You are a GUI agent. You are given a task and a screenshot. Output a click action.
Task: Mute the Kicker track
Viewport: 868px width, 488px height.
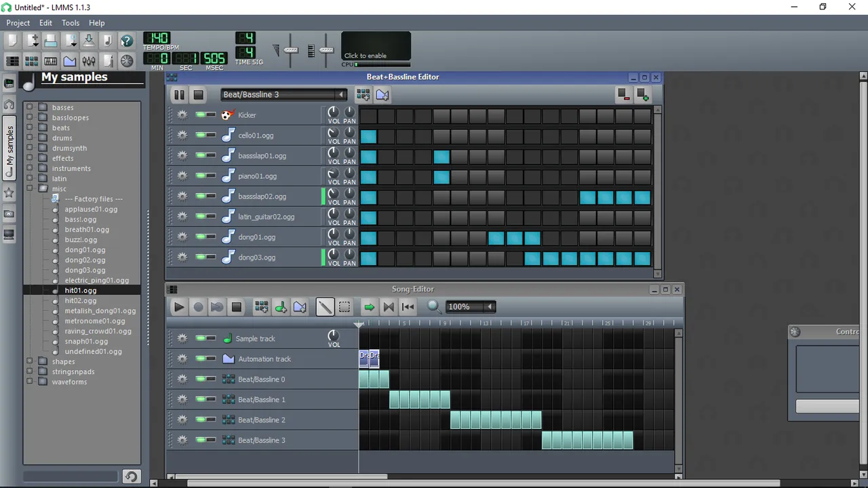201,115
